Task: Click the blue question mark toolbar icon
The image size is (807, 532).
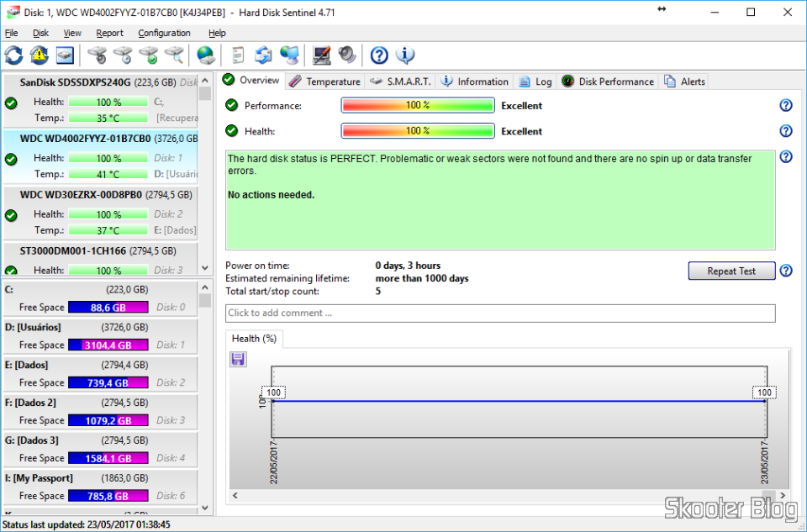Action: tap(379, 55)
